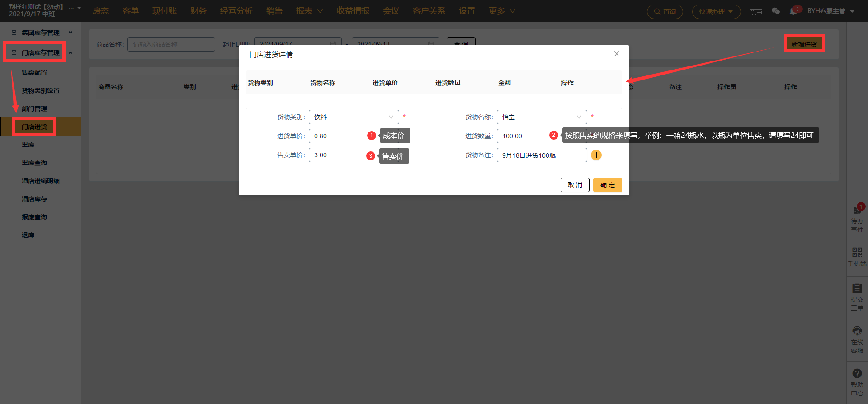Select 出库 in the sidebar
Screen dimensions: 868x404
click(x=28, y=145)
